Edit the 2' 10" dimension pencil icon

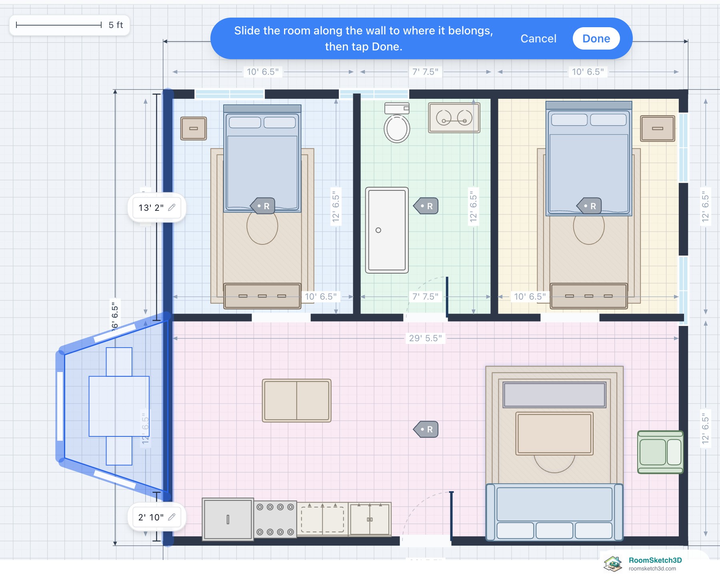172,517
